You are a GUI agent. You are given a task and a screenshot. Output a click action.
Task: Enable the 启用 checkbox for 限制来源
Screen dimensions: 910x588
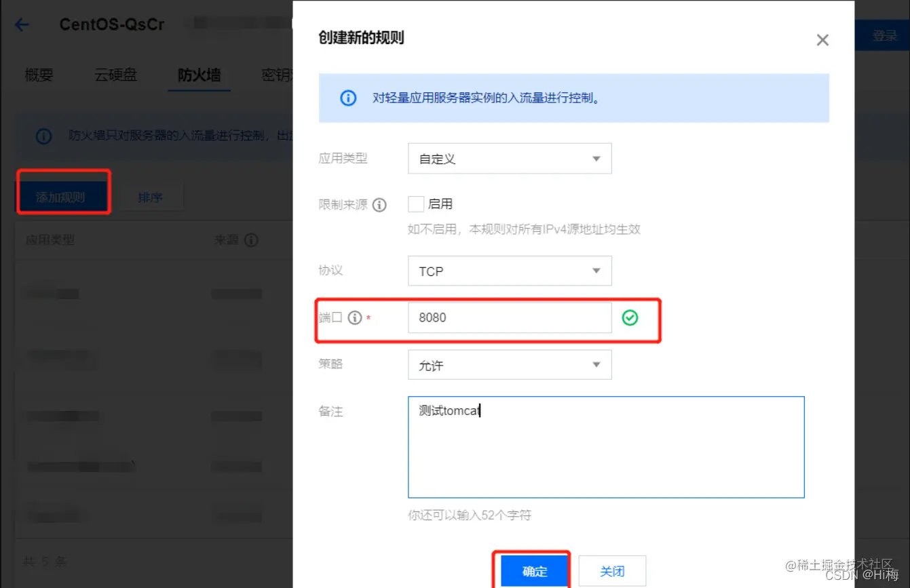pos(415,203)
